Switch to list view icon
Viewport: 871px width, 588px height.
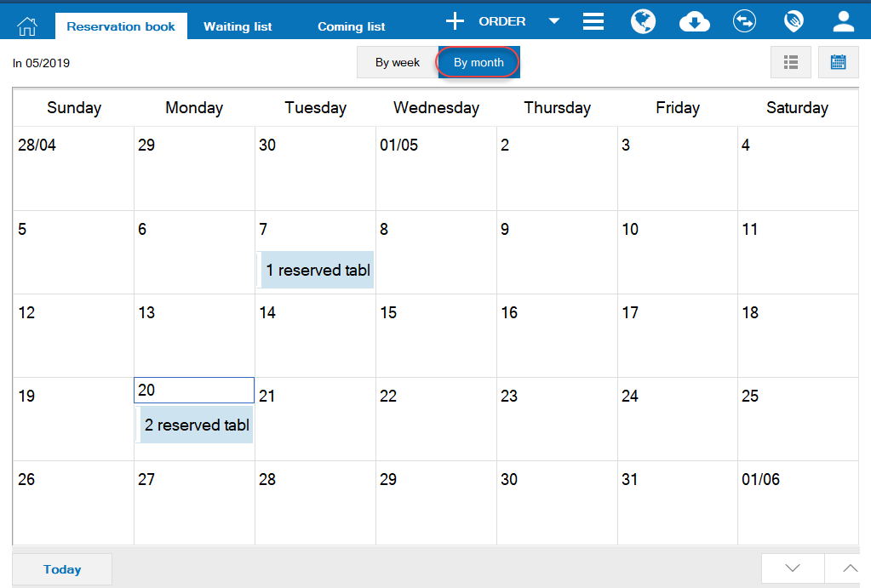pyautogui.click(x=790, y=62)
